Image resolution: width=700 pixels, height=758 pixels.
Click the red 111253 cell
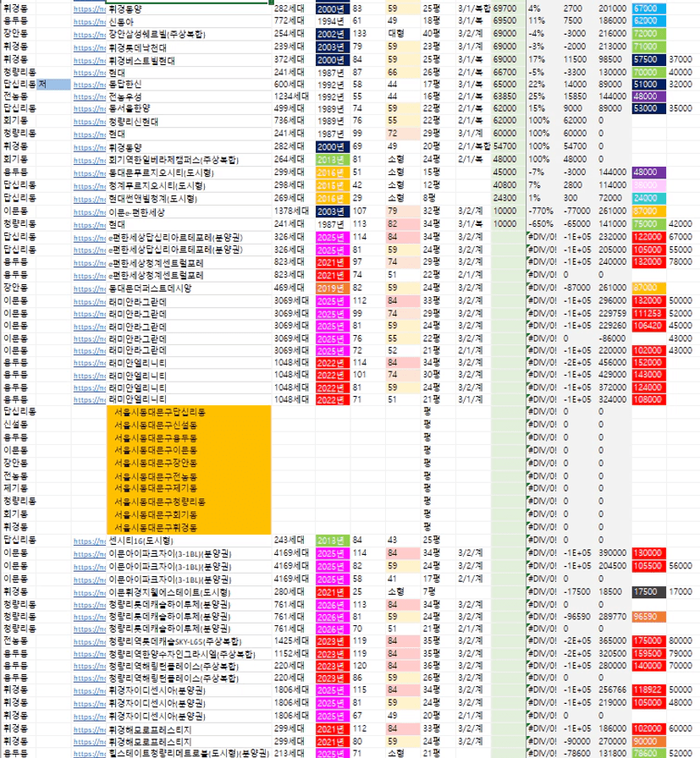coord(648,313)
